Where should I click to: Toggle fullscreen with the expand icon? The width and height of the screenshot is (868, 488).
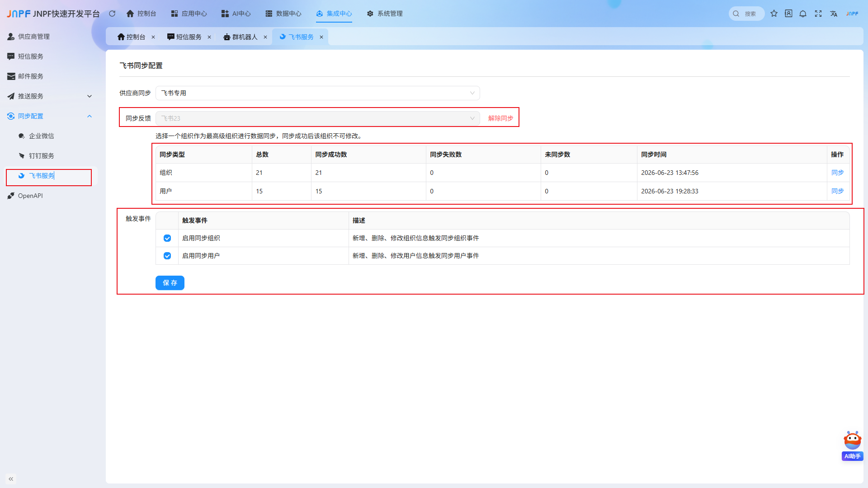click(818, 14)
